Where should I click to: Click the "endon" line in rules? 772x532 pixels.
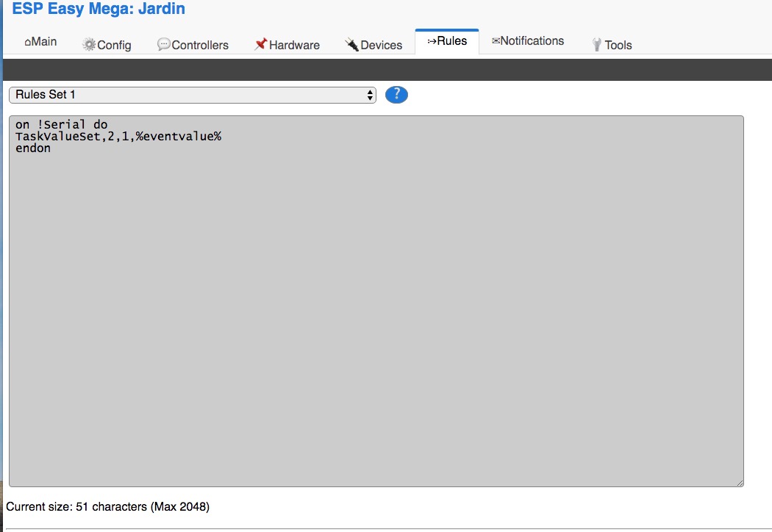[33, 148]
